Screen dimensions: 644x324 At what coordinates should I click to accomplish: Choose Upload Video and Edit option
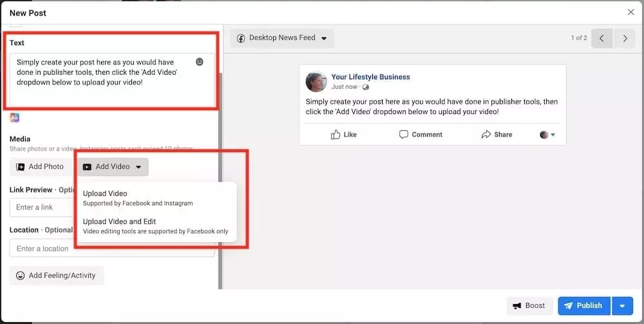tap(156, 226)
